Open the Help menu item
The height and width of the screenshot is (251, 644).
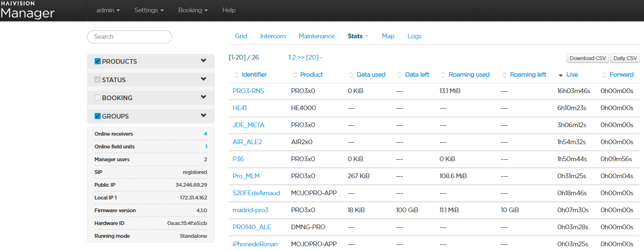click(x=229, y=10)
